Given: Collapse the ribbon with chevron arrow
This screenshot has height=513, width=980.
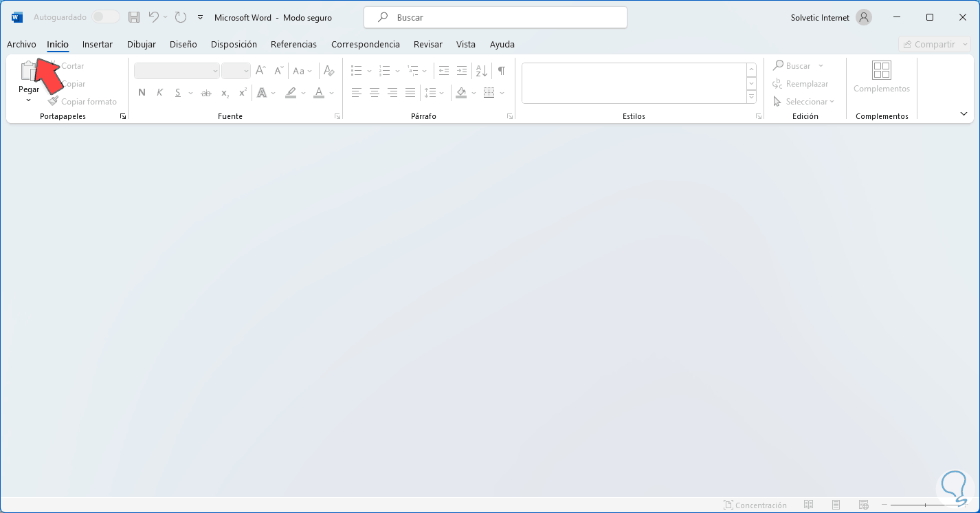Looking at the screenshot, I should [964, 113].
